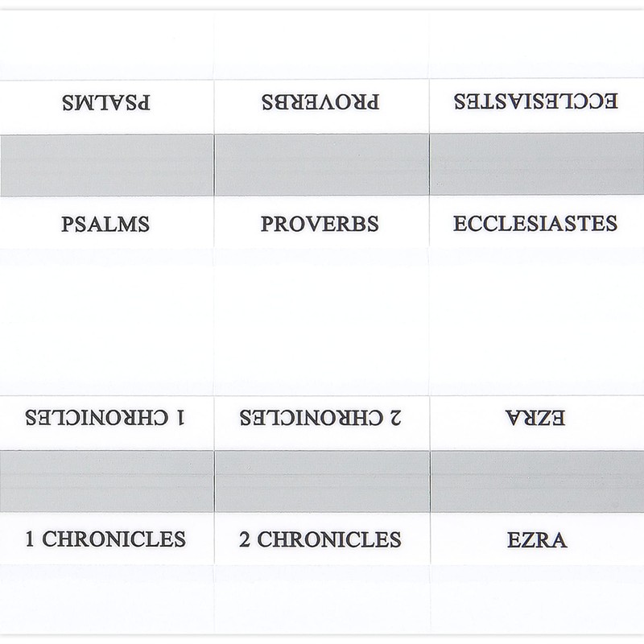Screen dimensions: 644x644
Task: Select the upright PROVERBS label
Action: click(320, 224)
